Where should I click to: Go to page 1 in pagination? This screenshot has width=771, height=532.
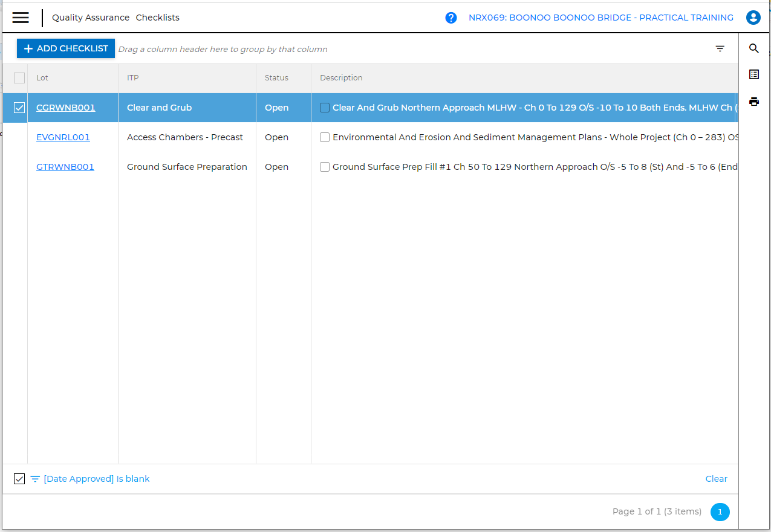720,511
